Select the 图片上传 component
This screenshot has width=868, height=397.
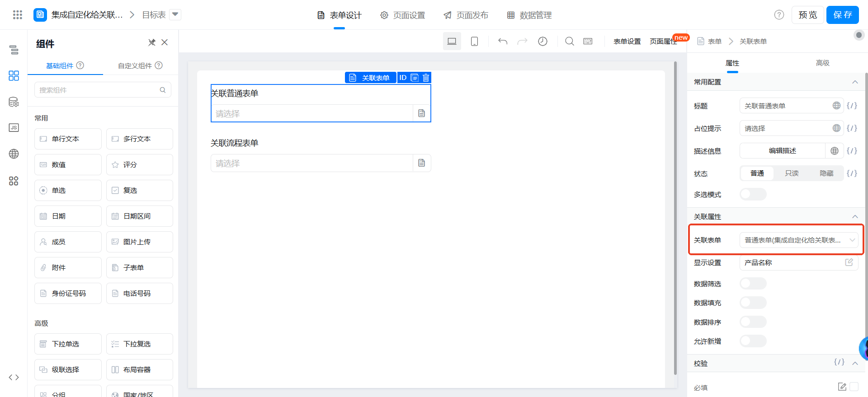pos(140,242)
